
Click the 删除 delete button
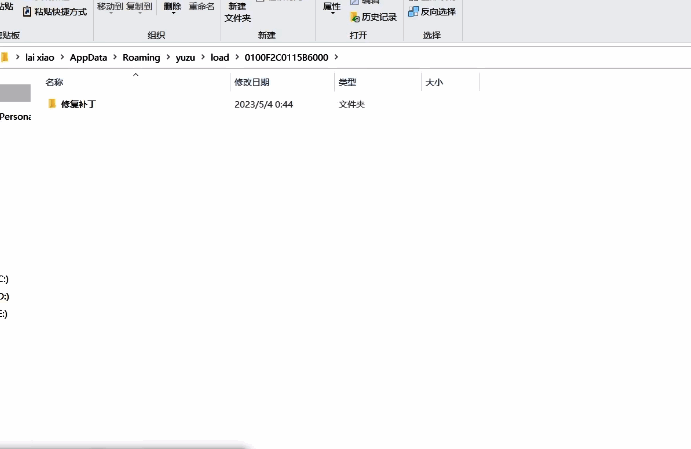click(172, 6)
